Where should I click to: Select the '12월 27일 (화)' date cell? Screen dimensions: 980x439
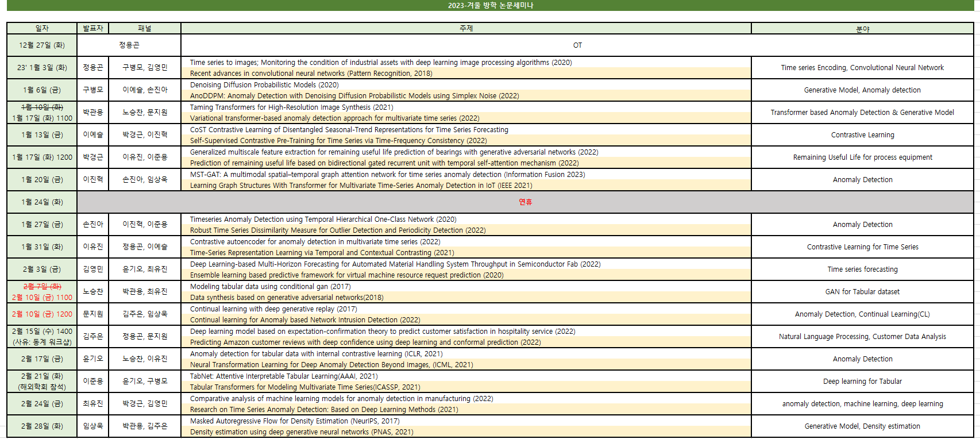42,45
